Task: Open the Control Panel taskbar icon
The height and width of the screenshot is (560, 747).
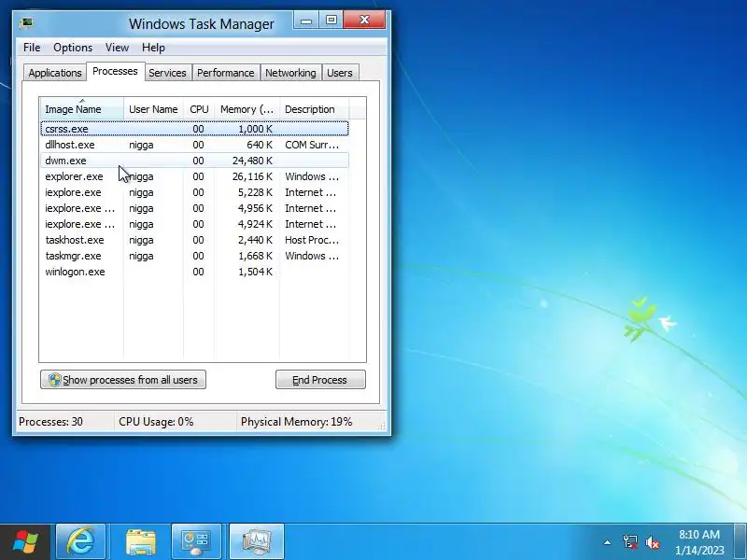Action: coord(196,542)
